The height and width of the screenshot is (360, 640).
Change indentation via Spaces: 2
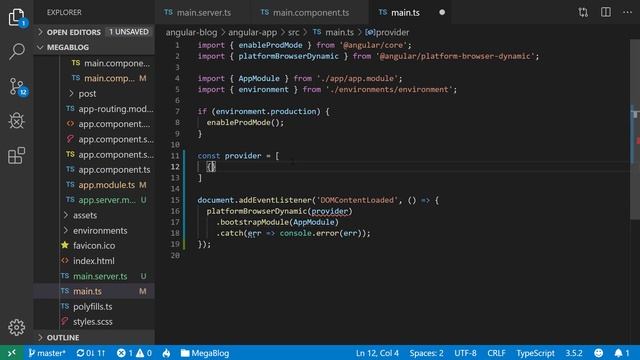tap(426, 353)
